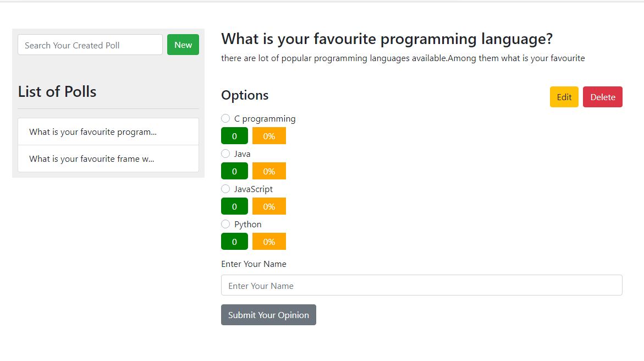Choose the JavaScript radio option
The image size is (644, 361).
click(225, 189)
